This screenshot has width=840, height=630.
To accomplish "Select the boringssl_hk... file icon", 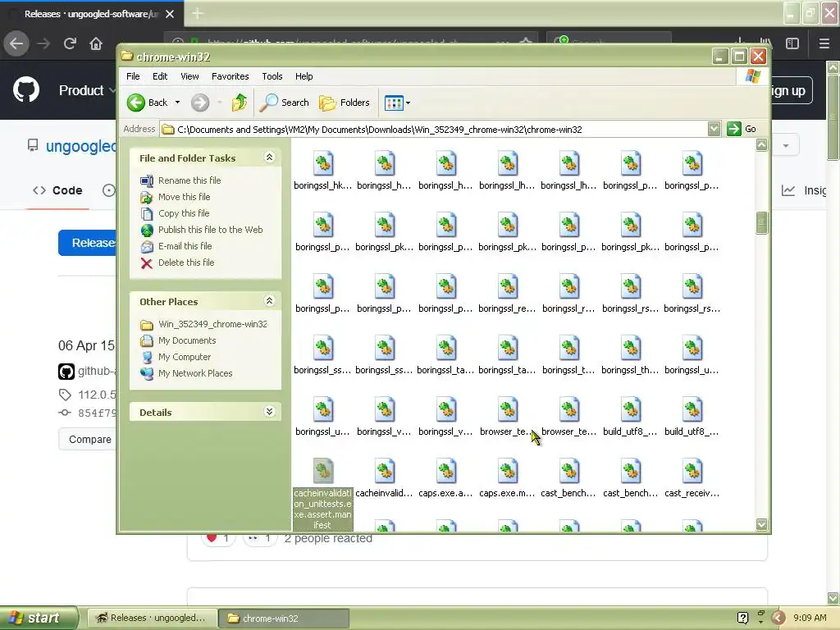I will point(322,163).
